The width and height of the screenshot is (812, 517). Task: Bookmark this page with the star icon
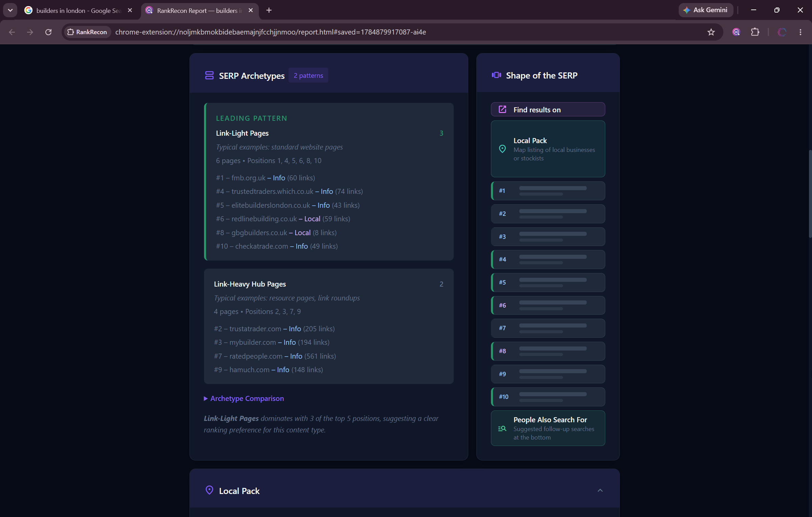(711, 32)
